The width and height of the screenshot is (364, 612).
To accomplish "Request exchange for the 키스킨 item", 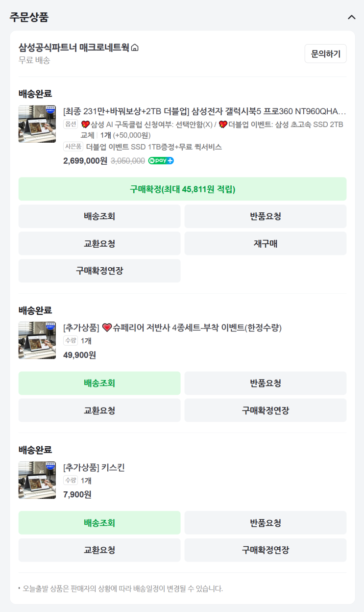I will tap(99, 550).
